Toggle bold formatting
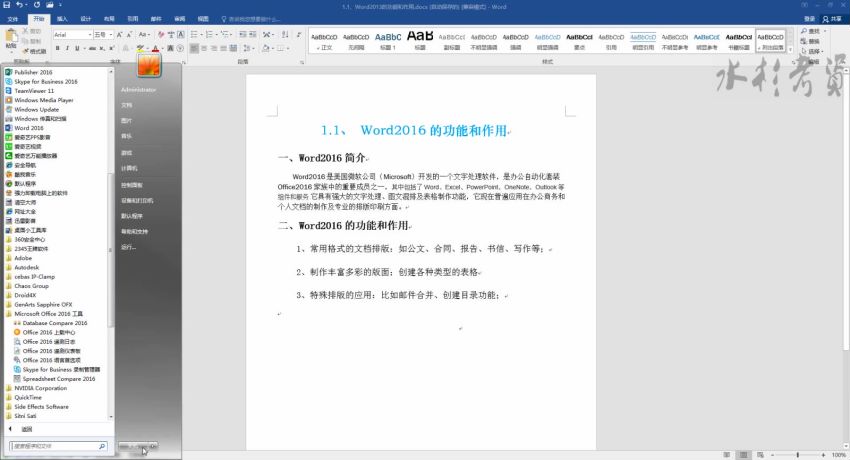The height and width of the screenshot is (460, 850). pos(57,48)
